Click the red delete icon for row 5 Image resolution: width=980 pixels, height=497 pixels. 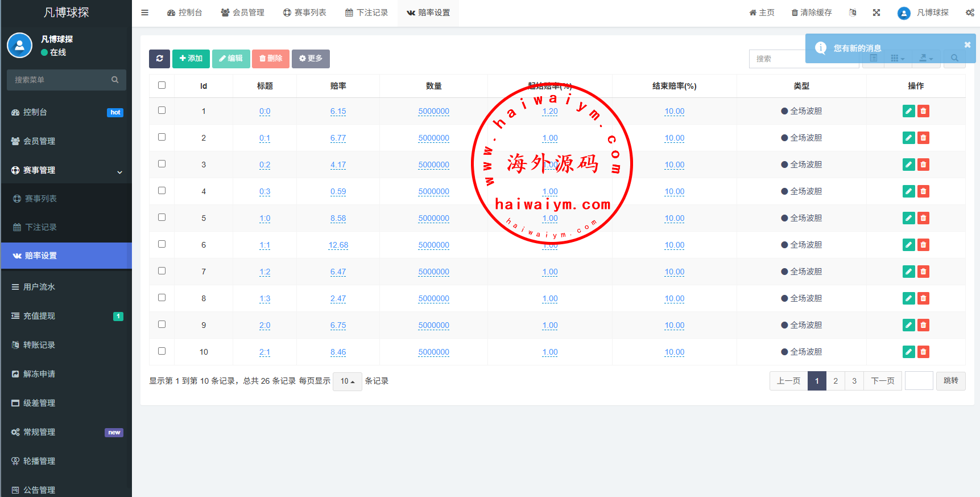click(923, 219)
